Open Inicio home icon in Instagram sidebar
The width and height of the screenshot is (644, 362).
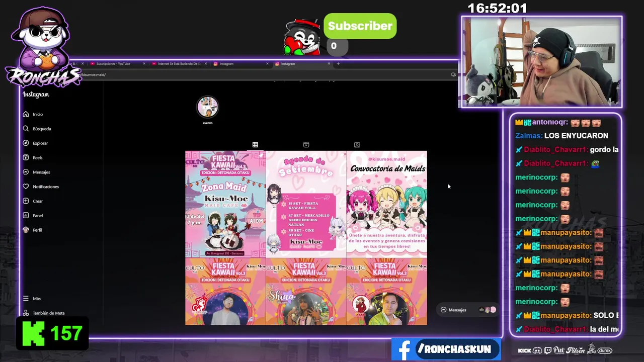26,114
